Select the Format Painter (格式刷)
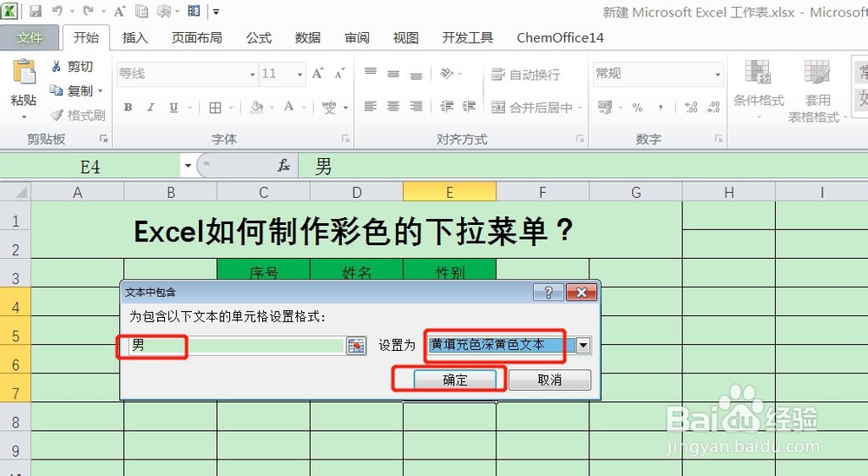Screen dimensions: 868x476 [x=78, y=115]
